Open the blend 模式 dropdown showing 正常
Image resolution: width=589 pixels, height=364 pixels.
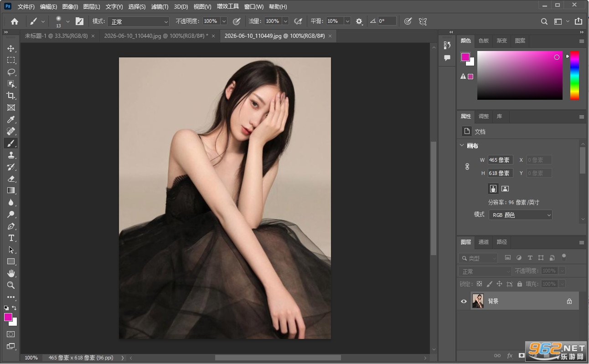pyautogui.click(x=139, y=21)
